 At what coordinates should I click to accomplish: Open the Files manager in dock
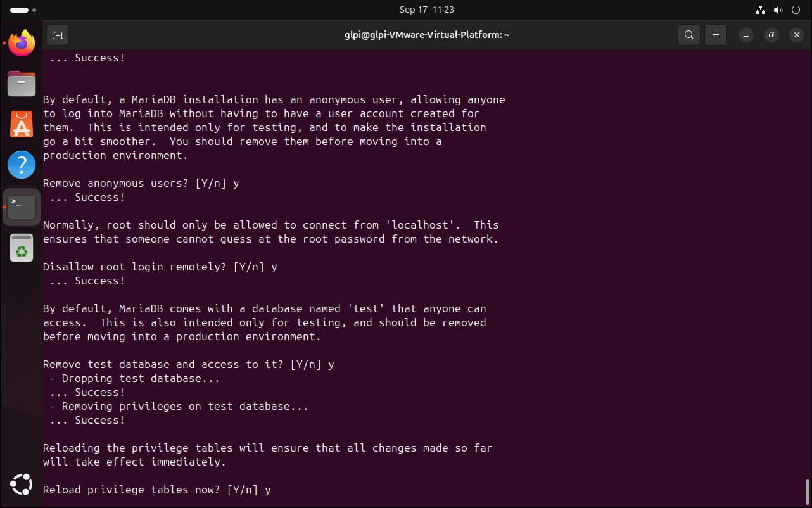point(22,84)
